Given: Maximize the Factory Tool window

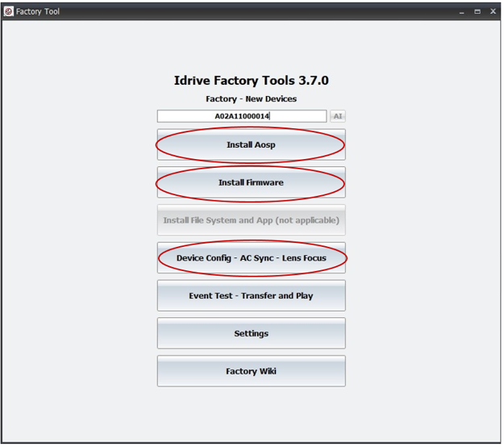Looking at the screenshot, I should 477,11.
